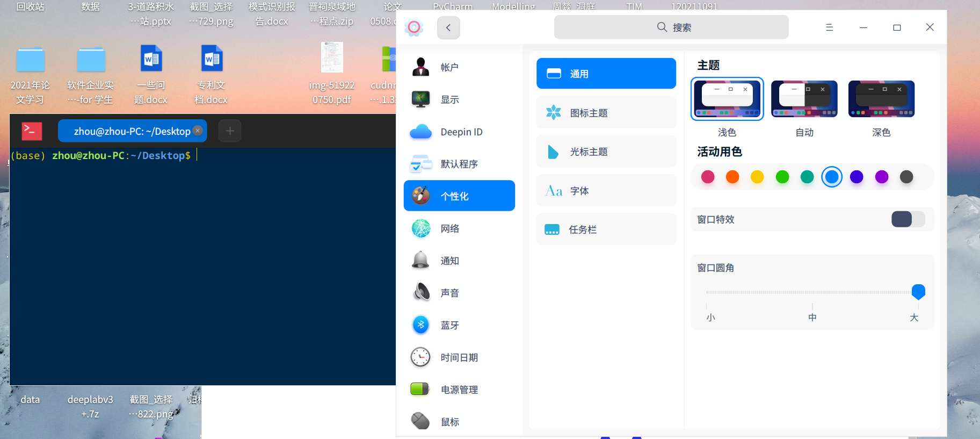Open the 电源管理 battery icon
The image size is (980, 439).
click(x=420, y=389)
